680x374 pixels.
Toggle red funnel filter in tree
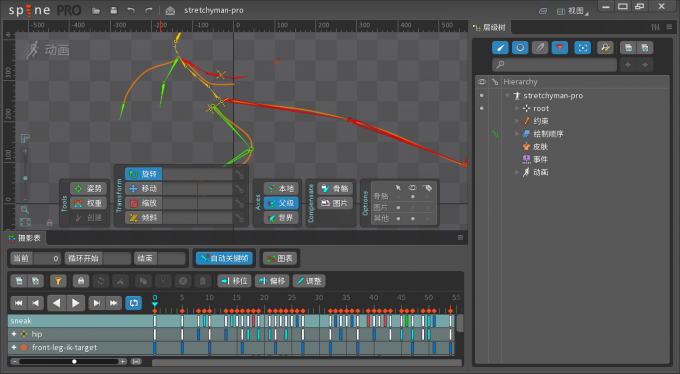click(560, 48)
